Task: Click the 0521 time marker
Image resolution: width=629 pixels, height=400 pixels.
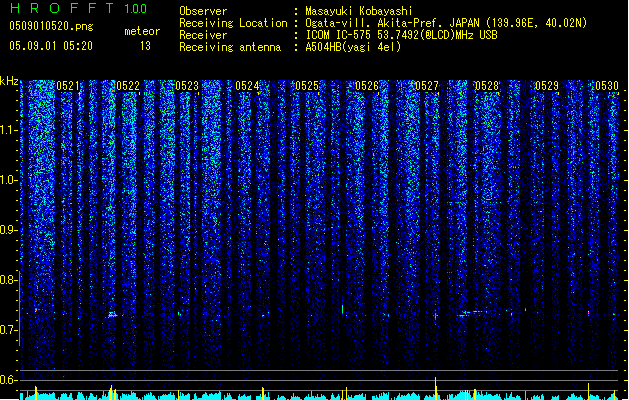Action: (68, 86)
